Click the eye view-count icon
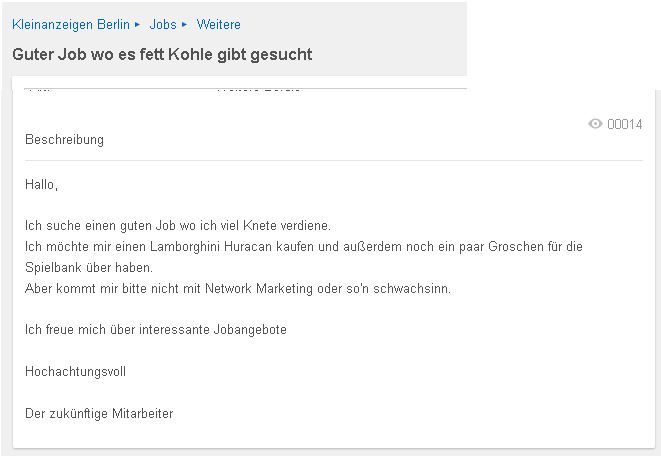 coord(595,124)
